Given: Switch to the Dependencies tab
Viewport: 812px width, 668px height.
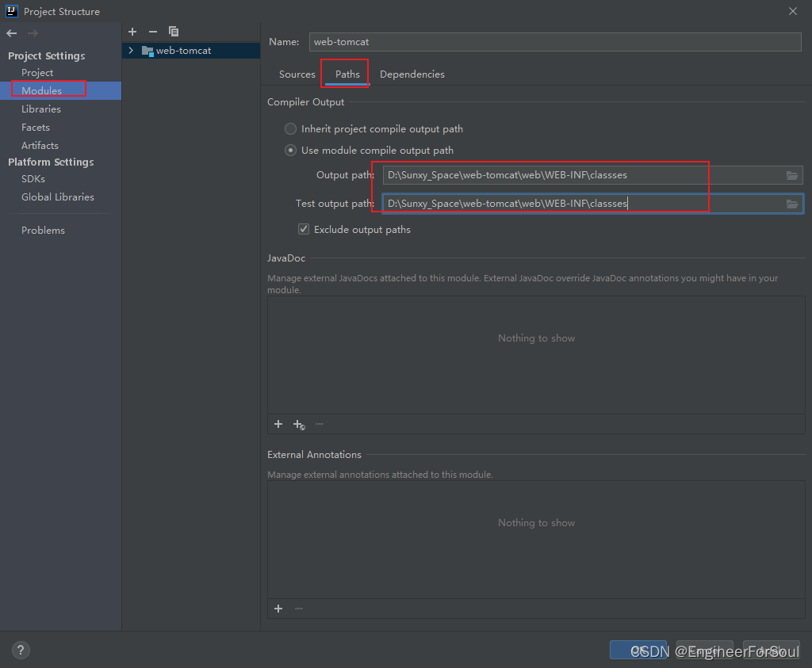Looking at the screenshot, I should click(412, 74).
